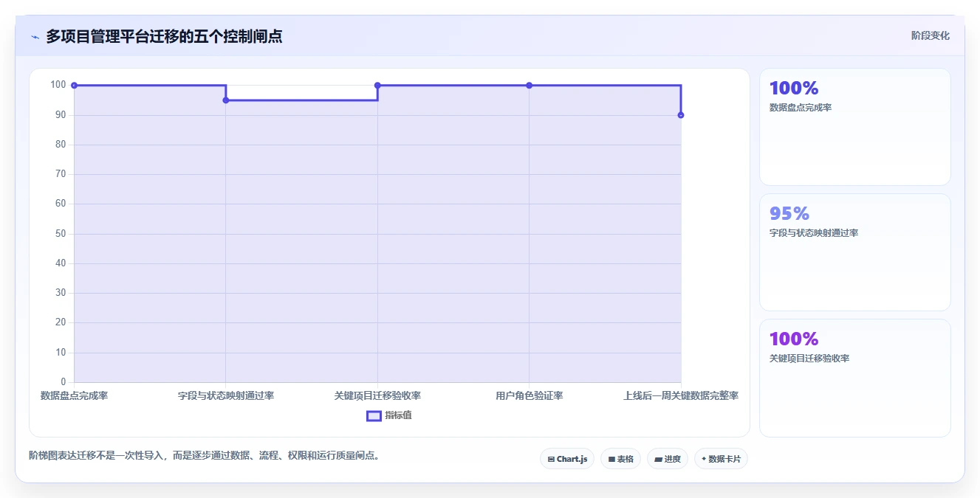
Task: Click the footer note starting with 阶梯图表达迁移
Action: 205,456
